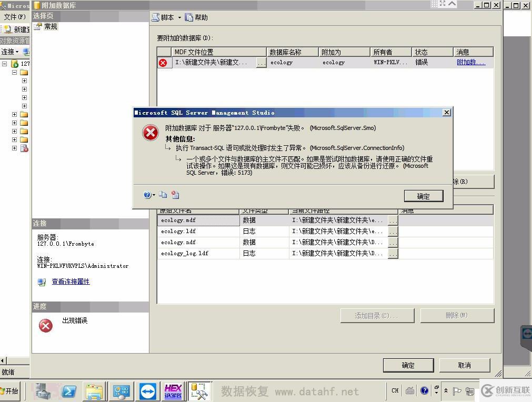532x402 pixels.
Task: Click the disabled 删除(M) button
Action: click(457, 316)
